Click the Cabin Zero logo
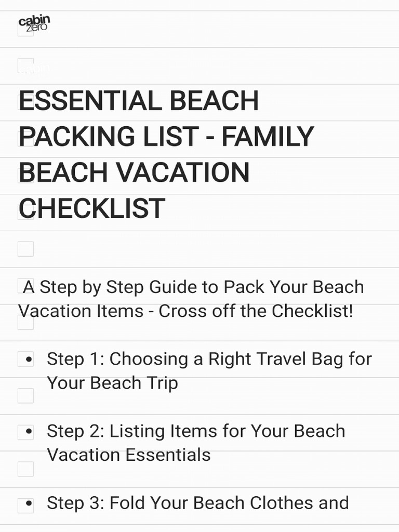This screenshot has height=532, width=399. click(34, 22)
